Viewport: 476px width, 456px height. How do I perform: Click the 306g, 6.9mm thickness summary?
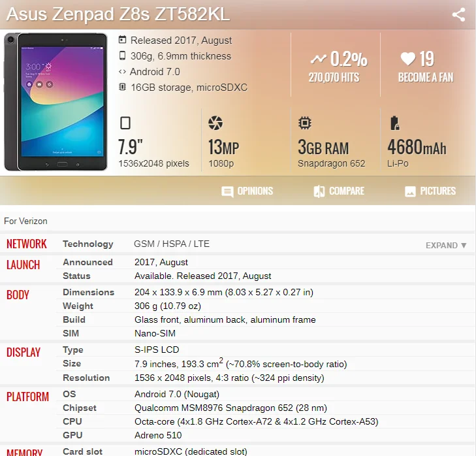(x=181, y=56)
